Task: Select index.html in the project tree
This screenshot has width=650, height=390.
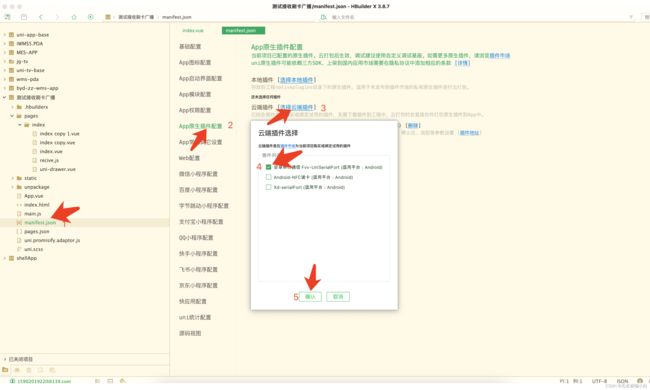Action: tap(36, 205)
